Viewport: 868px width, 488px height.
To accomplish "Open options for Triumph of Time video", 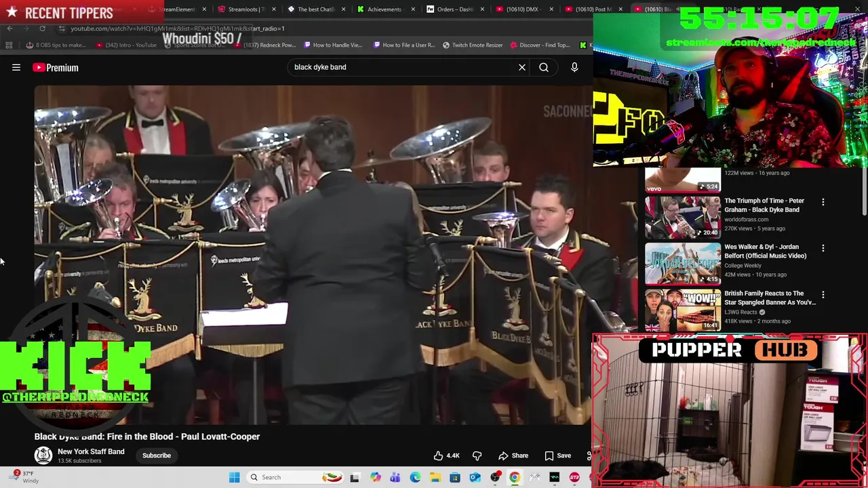I will (x=823, y=202).
